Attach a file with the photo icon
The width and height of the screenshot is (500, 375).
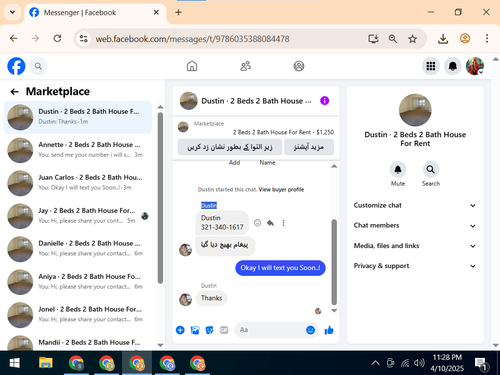point(195,330)
